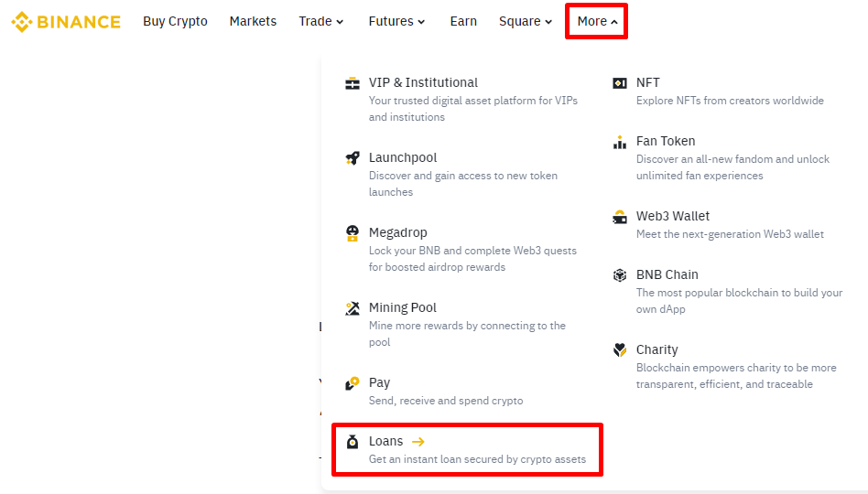Click the BNB Chain cube icon
Image resolution: width=868 pixels, height=494 pixels.
click(620, 275)
